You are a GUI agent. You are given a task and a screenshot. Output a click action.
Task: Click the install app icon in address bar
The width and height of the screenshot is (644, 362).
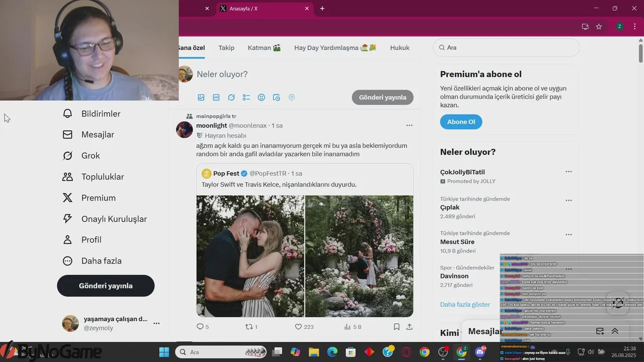tap(585, 27)
